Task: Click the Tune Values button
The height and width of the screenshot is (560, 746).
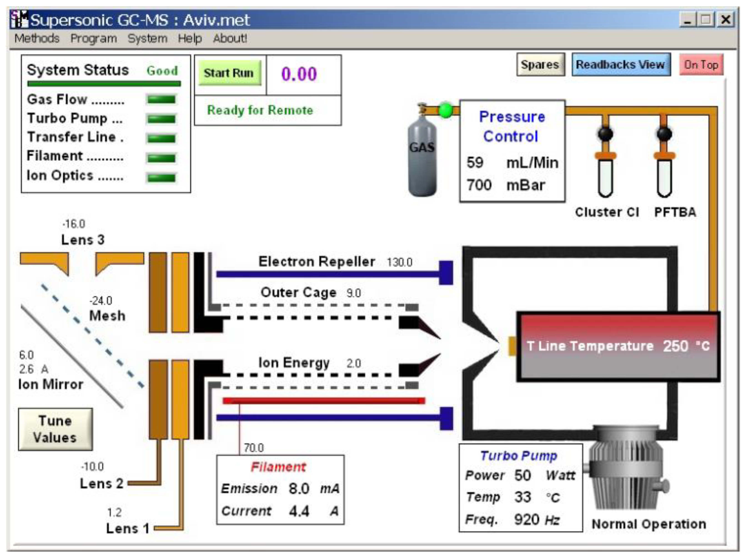Action: point(55,429)
